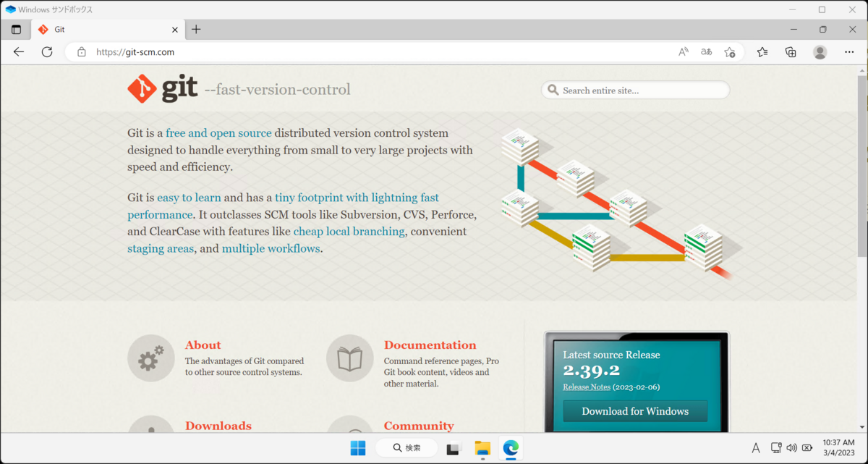The width and height of the screenshot is (868, 464).
Task: Open the Read Aloud icon in address bar
Action: tap(684, 52)
